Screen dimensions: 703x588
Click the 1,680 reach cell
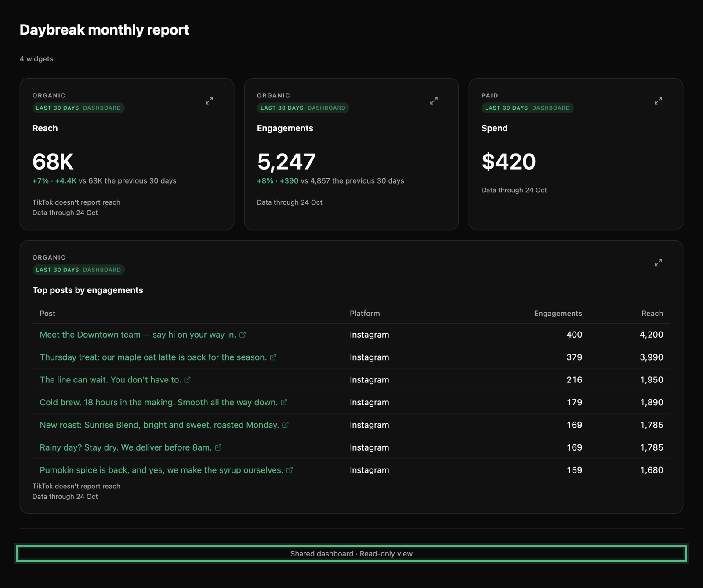click(x=651, y=470)
